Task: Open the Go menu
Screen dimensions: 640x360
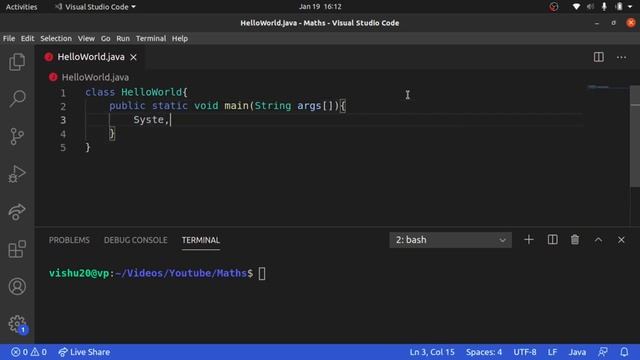Action: tap(105, 38)
